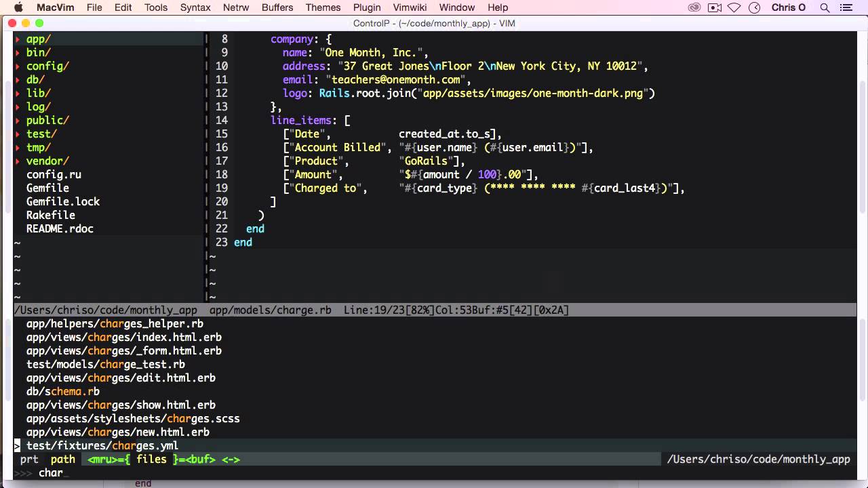Open the Apple menu
This screenshot has height=488, width=868.
click(x=18, y=7)
